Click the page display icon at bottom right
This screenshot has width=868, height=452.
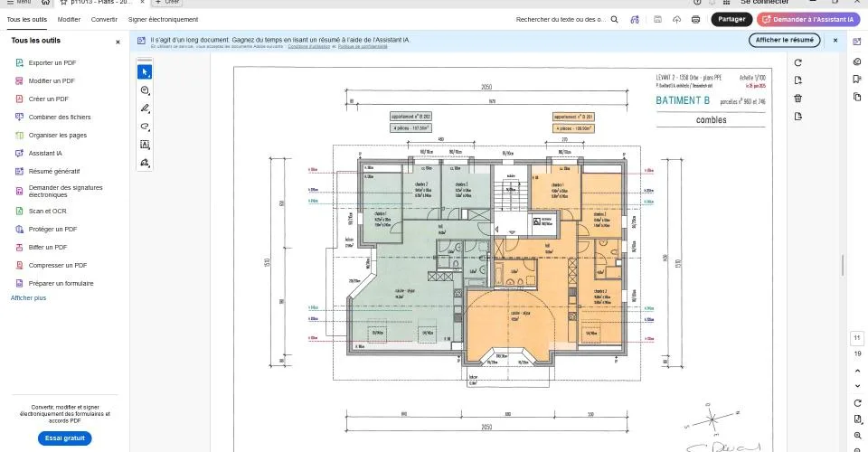(857, 419)
